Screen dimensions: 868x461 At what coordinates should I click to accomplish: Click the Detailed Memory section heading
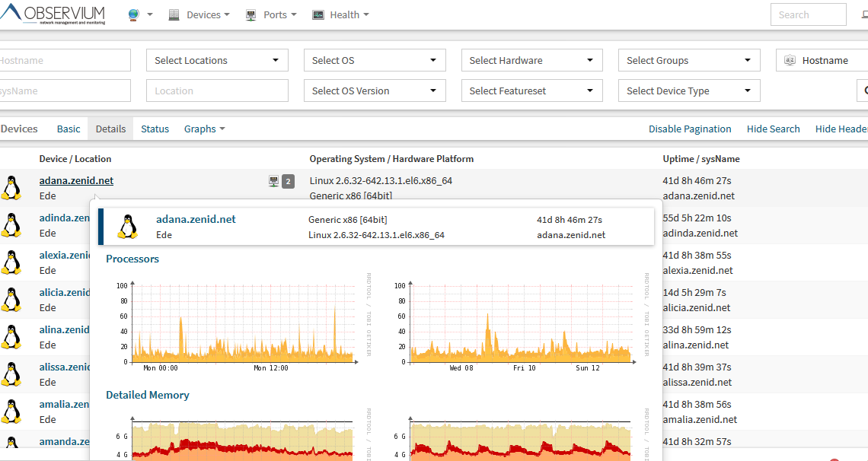148,395
